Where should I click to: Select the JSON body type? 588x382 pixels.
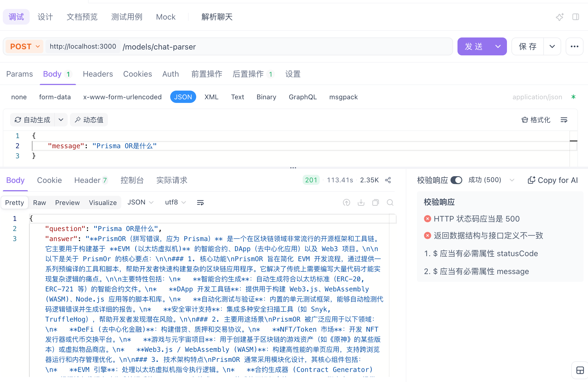click(x=183, y=97)
